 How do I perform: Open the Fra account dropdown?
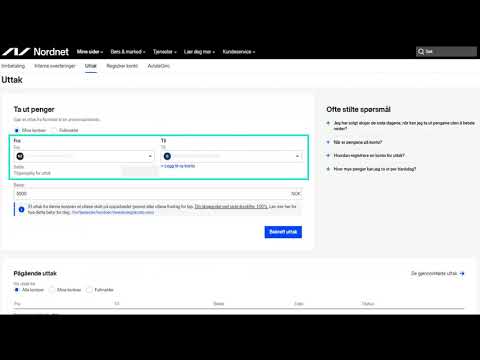click(84, 156)
